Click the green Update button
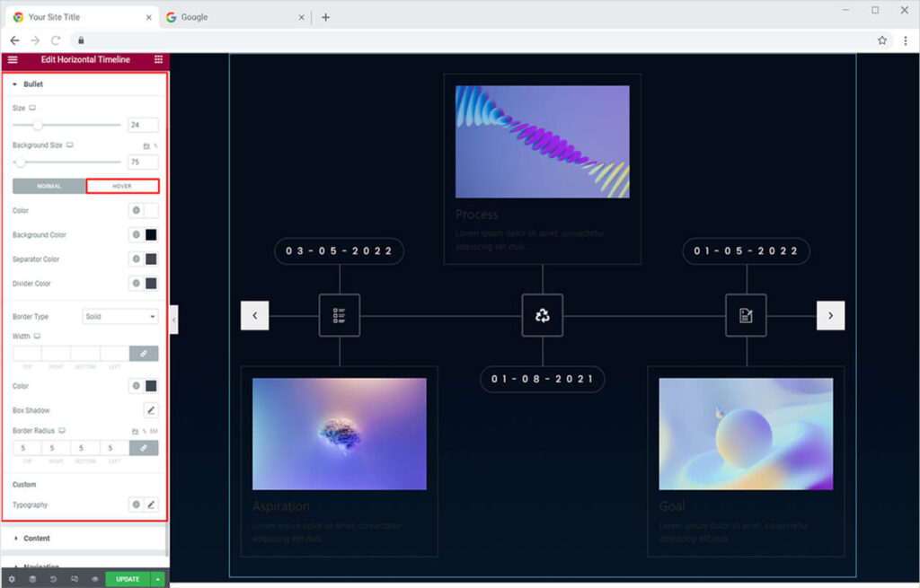920x588 pixels. 128,579
